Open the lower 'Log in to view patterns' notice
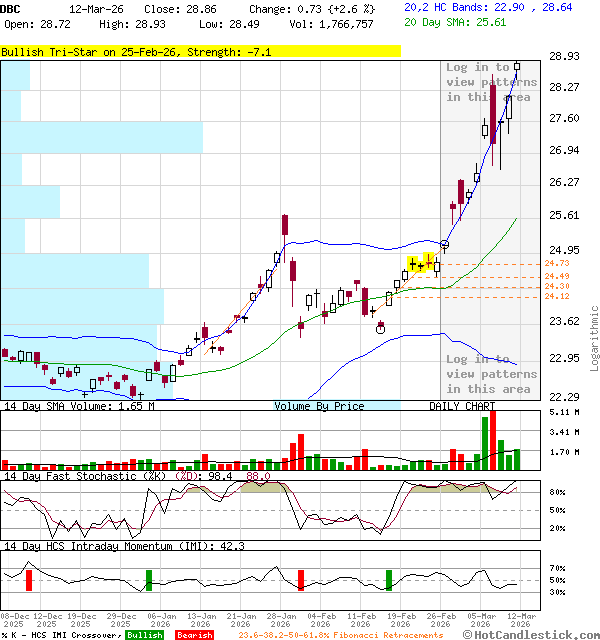This screenshot has width=600, height=640. [488, 374]
